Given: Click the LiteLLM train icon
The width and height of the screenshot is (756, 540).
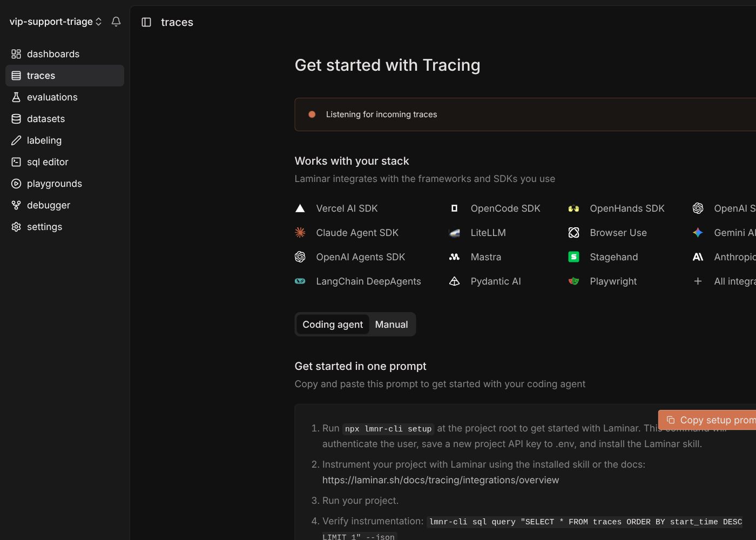Looking at the screenshot, I should point(455,233).
